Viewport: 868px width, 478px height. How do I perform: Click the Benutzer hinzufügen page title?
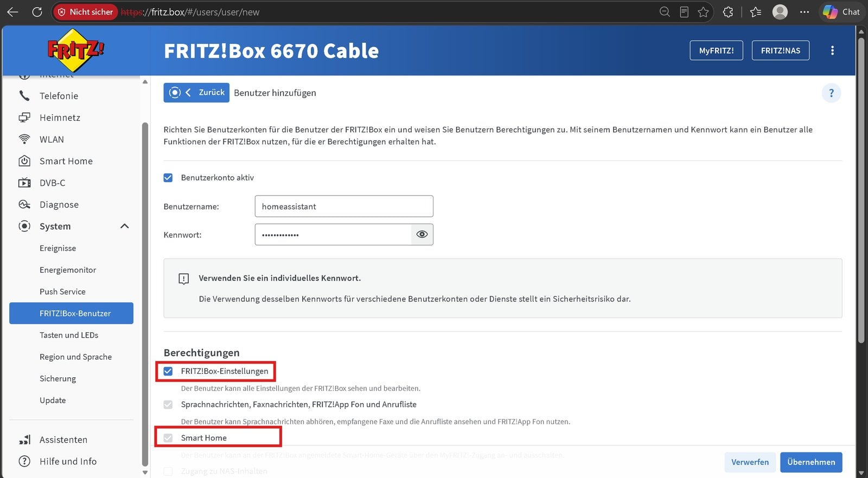pyautogui.click(x=275, y=93)
